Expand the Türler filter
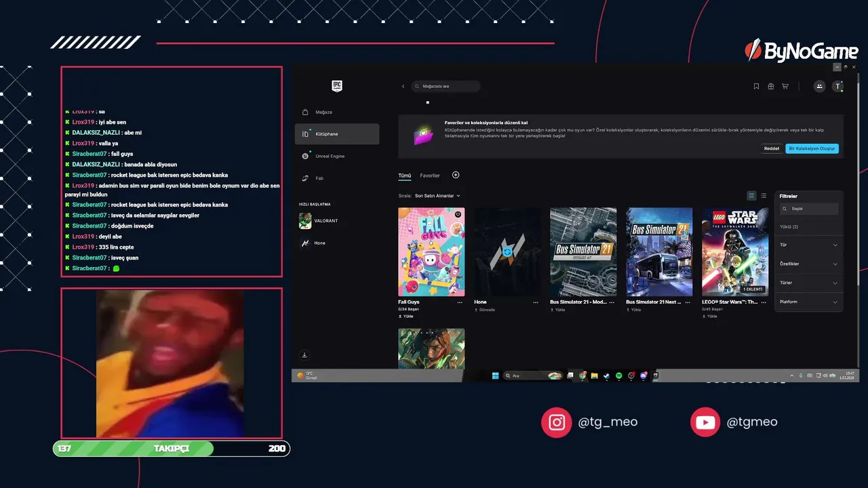Viewport: 868px width, 488px height. point(808,283)
